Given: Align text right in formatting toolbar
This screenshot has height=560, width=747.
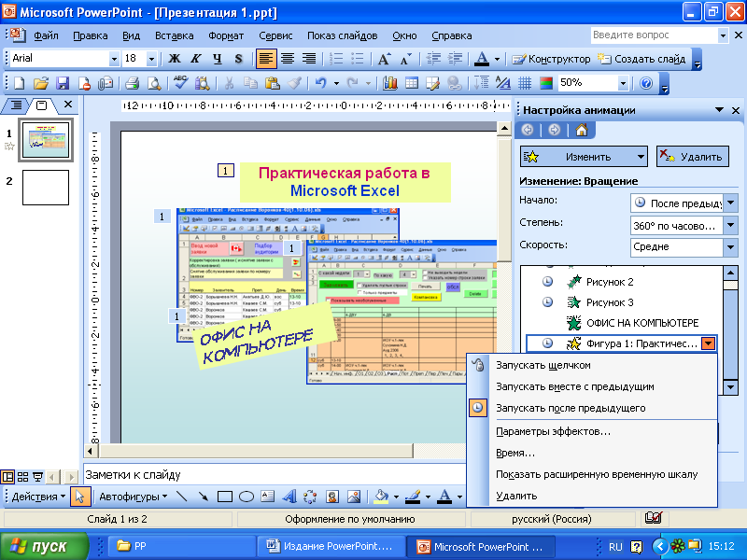Looking at the screenshot, I should (309, 59).
